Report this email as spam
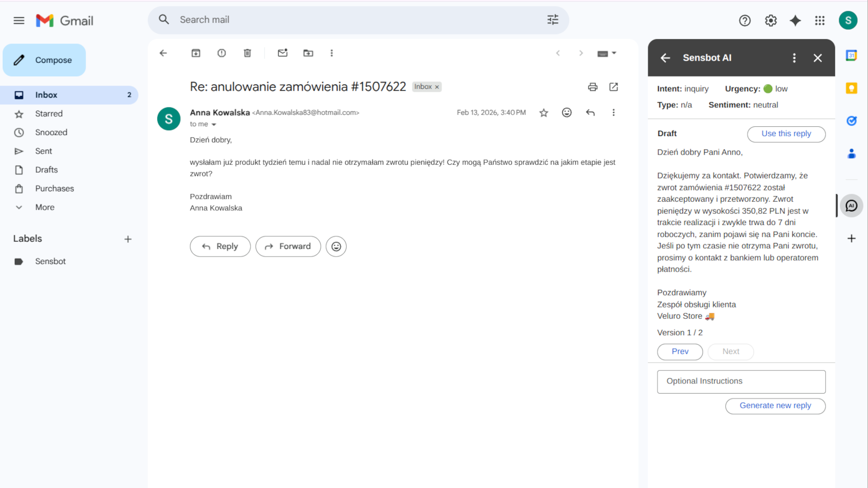The image size is (868, 488). pos(222,53)
